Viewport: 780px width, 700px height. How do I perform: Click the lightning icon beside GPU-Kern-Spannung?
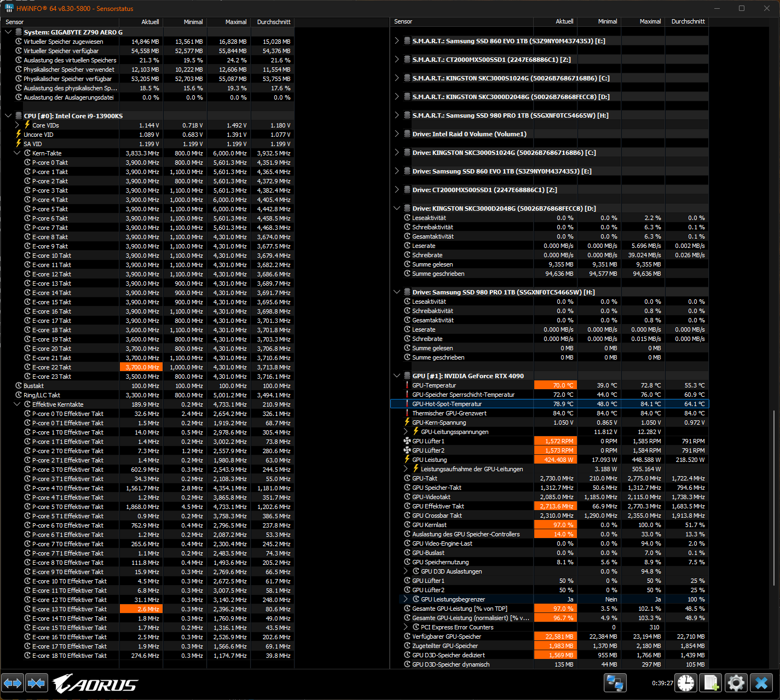407,423
